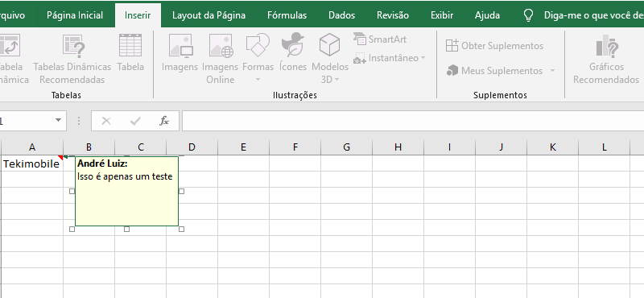The height and width of the screenshot is (298, 644).
Task: Insert Tabelas Dinâmicas Recomendadas
Action: click(72, 59)
